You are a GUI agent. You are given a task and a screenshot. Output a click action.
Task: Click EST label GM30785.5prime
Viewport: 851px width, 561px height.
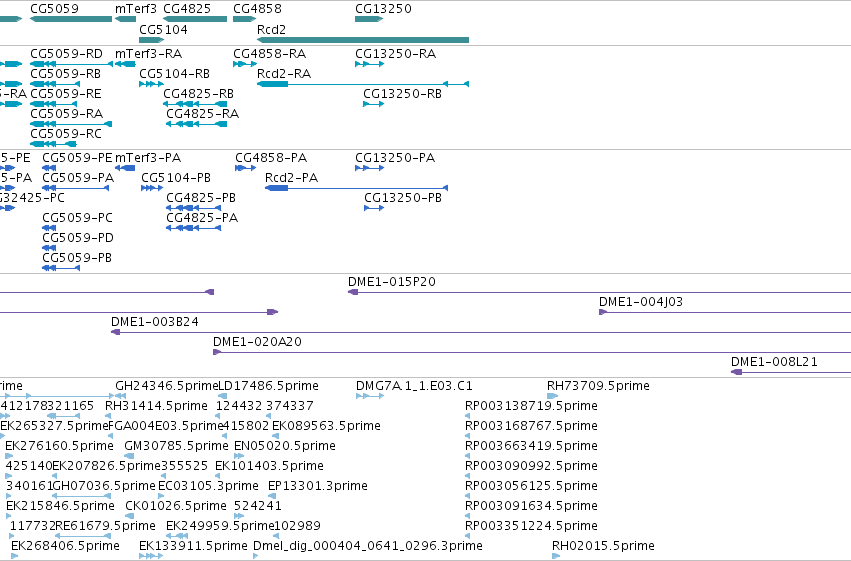point(176,447)
